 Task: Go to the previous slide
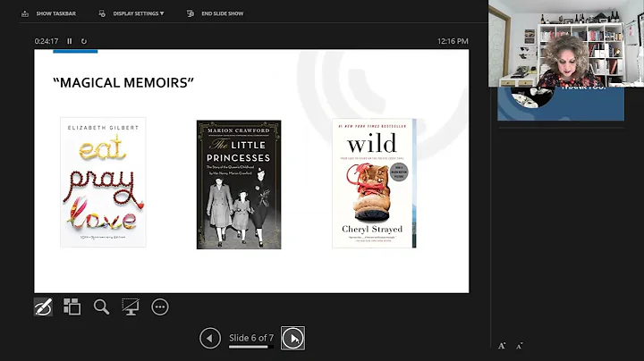pyautogui.click(x=210, y=339)
